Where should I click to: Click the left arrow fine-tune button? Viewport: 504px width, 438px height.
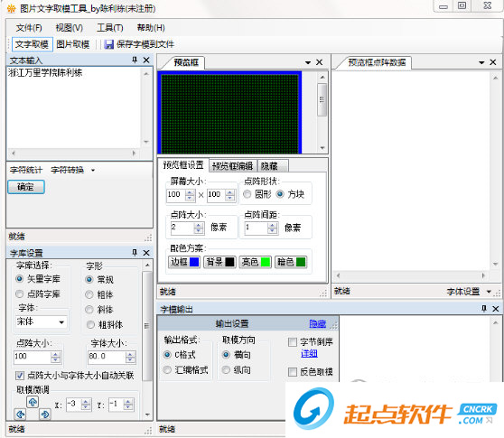pos(21,415)
